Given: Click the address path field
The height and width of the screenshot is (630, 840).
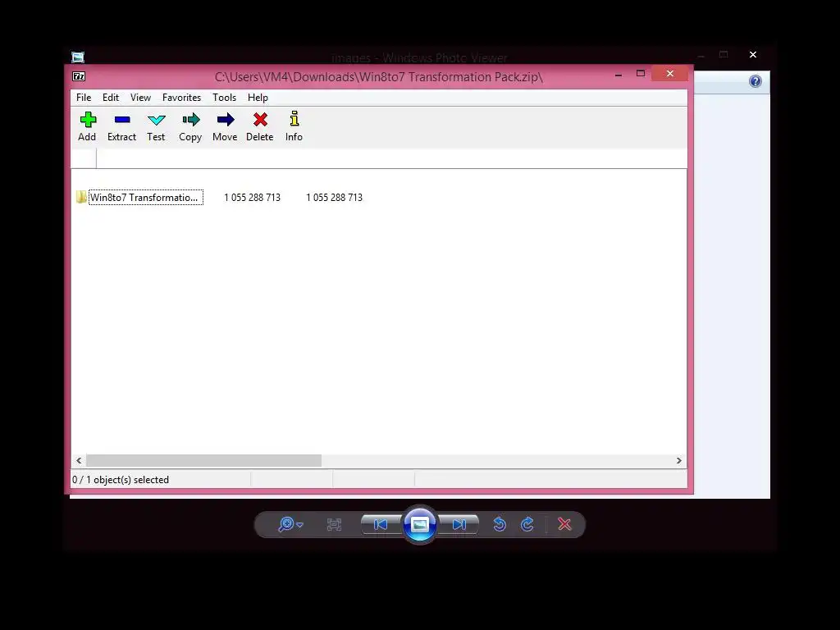Looking at the screenshot, I should [x=391, y=158].
